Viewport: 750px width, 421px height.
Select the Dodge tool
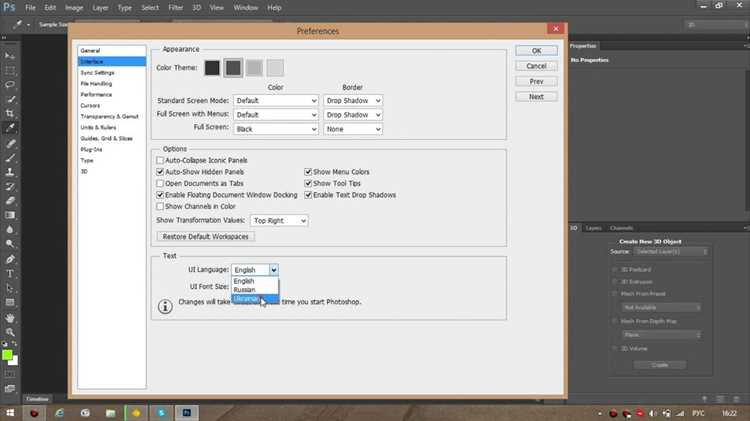pyautogui.click(x=10, y=244)
